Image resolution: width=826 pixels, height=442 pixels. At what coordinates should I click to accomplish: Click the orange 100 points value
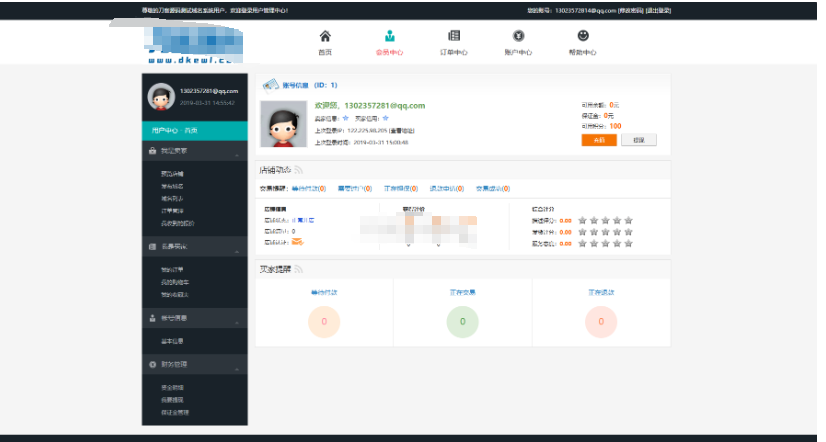point(615,126)
